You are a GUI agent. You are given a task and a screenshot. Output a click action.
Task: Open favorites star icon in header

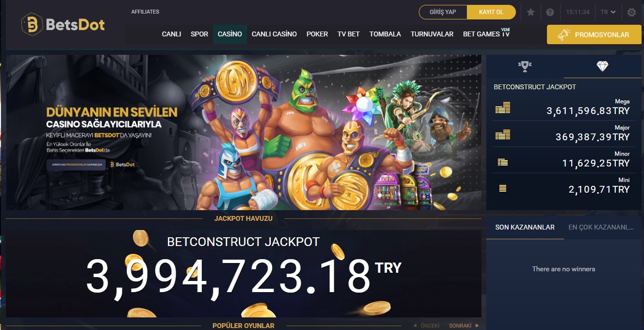(x=531, y=12)
